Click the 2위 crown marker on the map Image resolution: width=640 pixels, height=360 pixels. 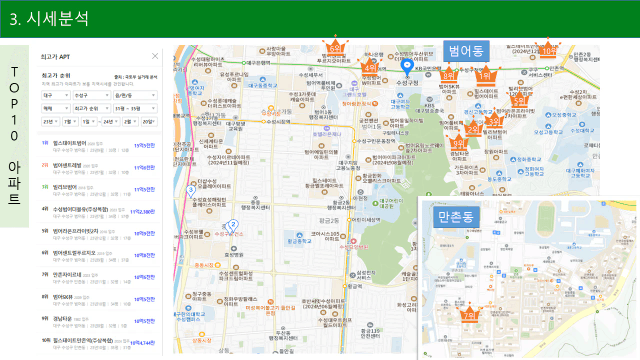click(x=473, y=128)
